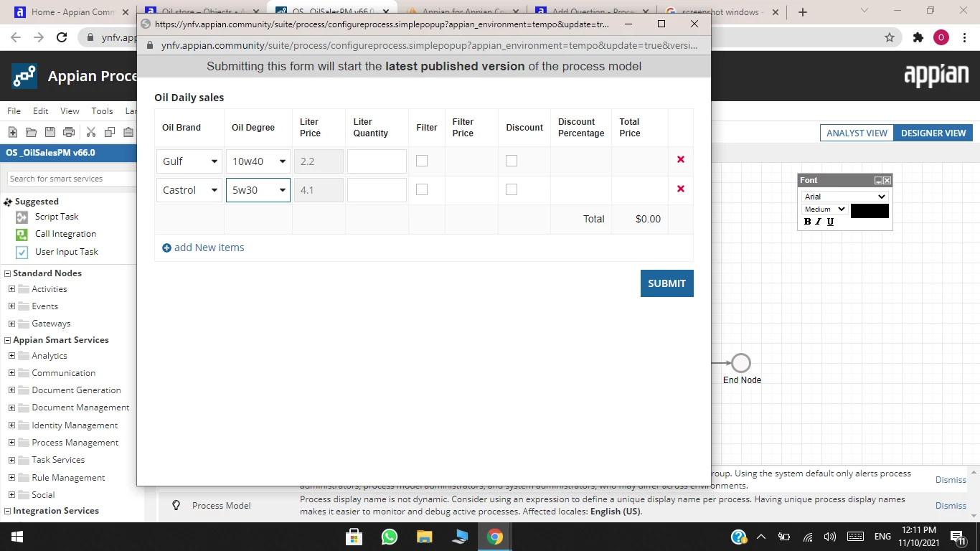980x551 pixels.
Task: Open a new browser tab
Action: tap(803, 12)
